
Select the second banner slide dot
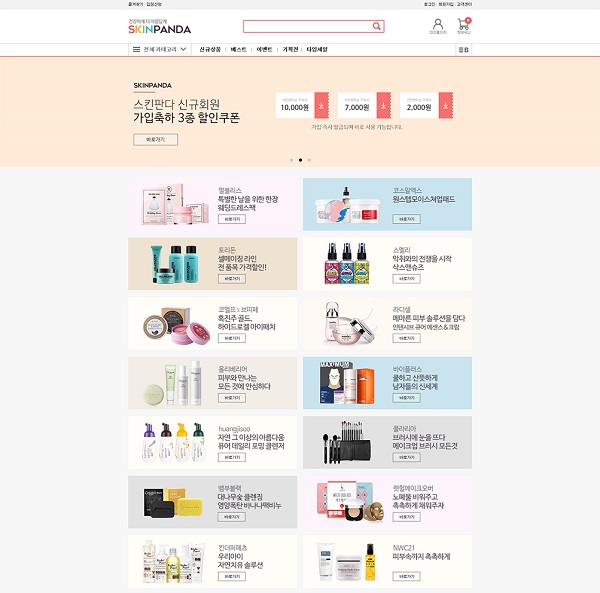coord(300,160)
